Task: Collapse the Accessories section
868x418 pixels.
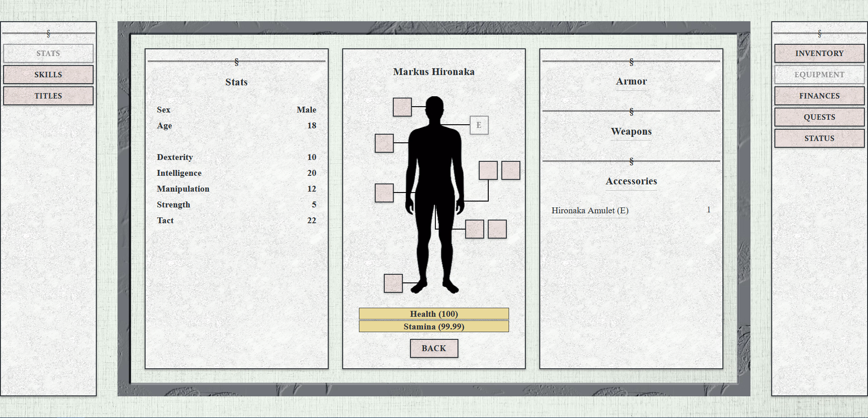Action: [631, 181]
